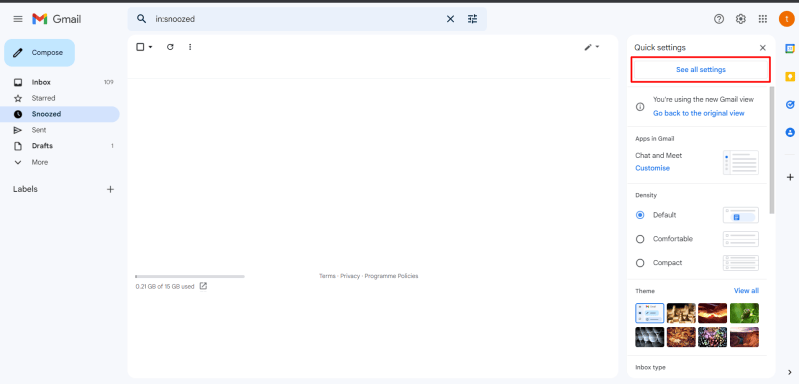799x384 pixels.
Task: Click Customise under Chat and Meet
Action: [x=652, y=168]
